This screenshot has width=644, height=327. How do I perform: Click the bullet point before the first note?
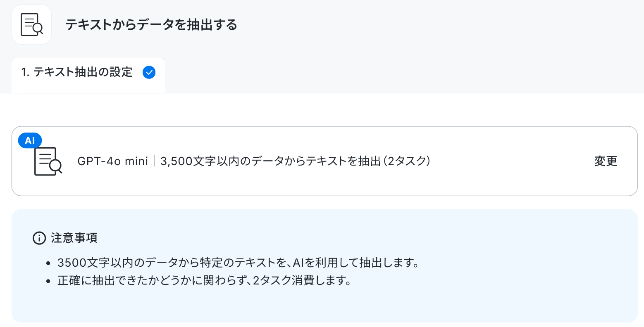pos(48,263)
